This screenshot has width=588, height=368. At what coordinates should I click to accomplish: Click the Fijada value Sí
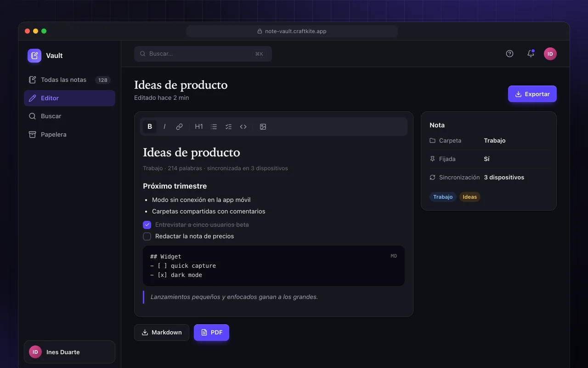click(487, 159)
